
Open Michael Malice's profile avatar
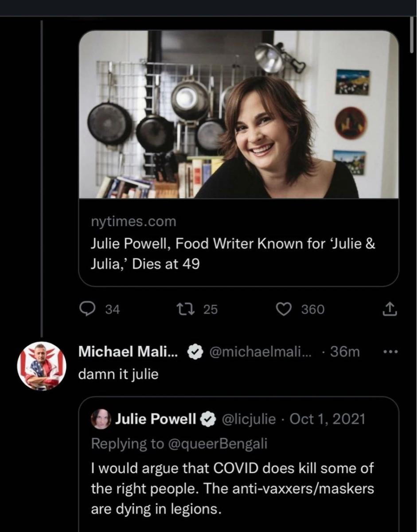click(42, 366)
